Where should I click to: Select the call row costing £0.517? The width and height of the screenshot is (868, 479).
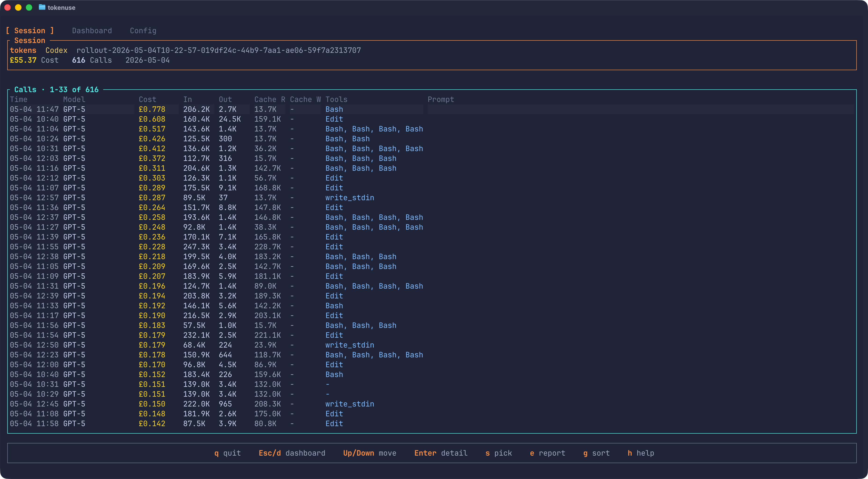coord(432,129)
